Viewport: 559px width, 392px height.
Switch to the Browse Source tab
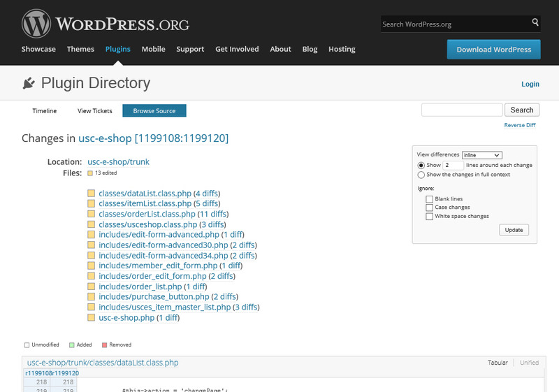[x=154, y=110]
